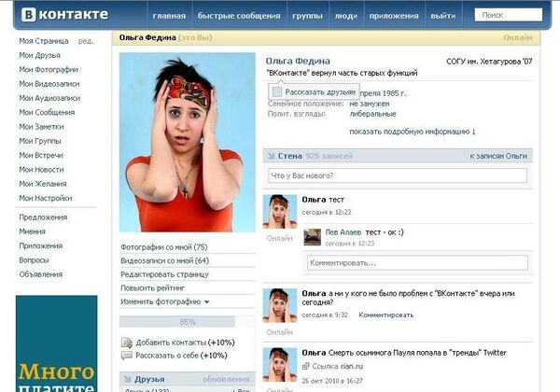Viewport: 560px width, 392px height.
Task: Open Мои Видеозаписи in the sidebar
Action: pos(49,84)
